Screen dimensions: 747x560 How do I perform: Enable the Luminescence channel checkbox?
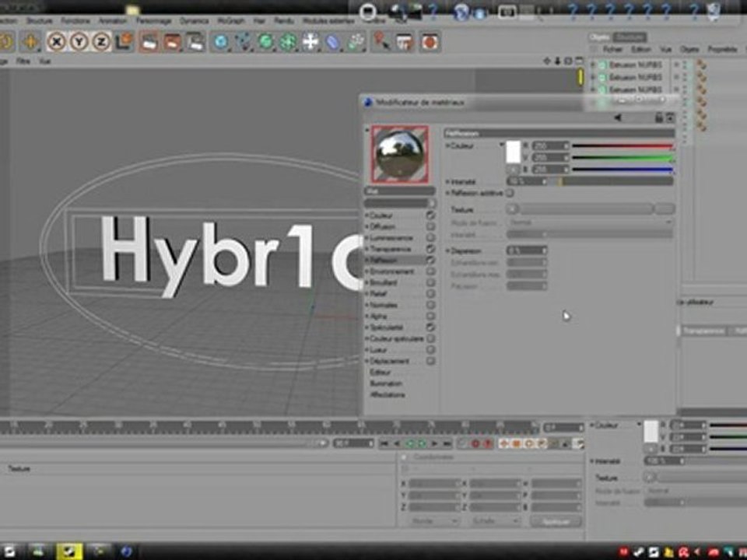point(430,238)
